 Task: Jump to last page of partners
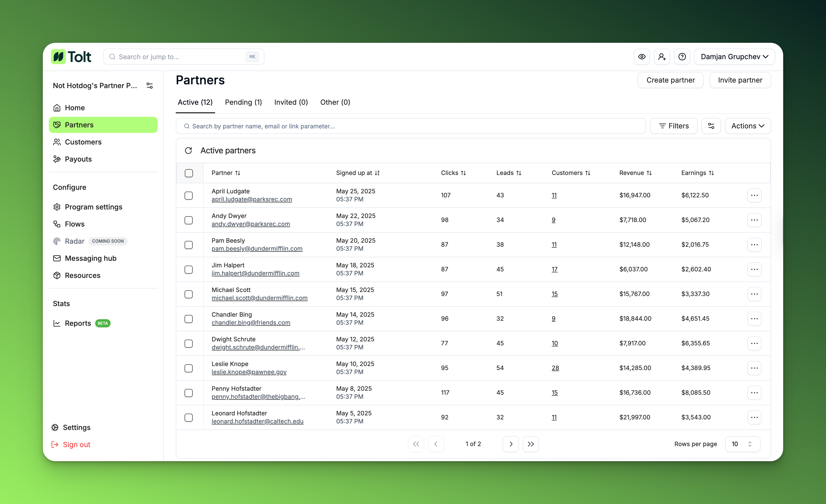click(x=531, y=444)
